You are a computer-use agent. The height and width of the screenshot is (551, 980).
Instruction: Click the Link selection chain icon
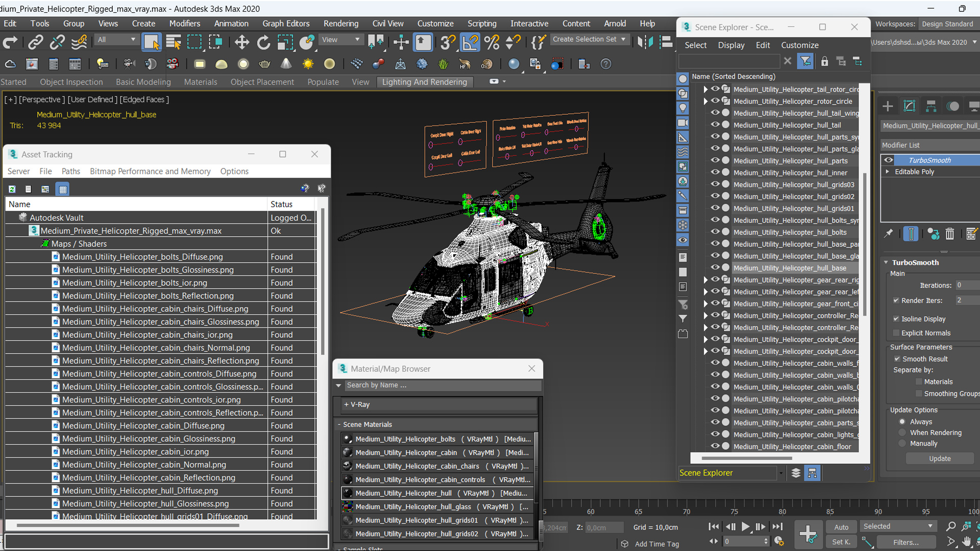(35, 42)
